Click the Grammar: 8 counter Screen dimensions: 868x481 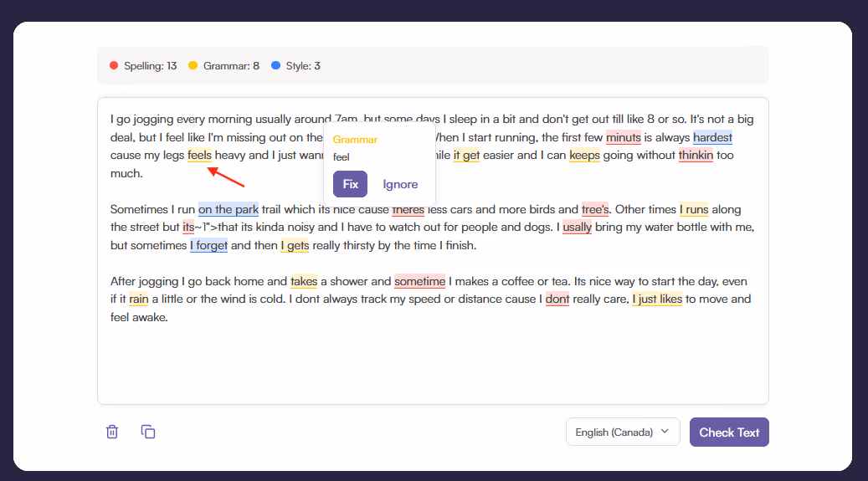223,66
